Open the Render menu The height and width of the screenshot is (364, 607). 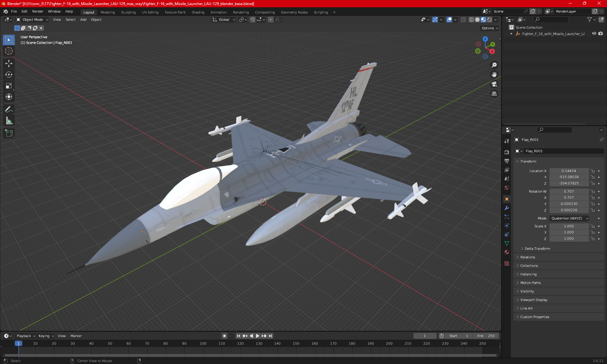(x=38, y=11)
